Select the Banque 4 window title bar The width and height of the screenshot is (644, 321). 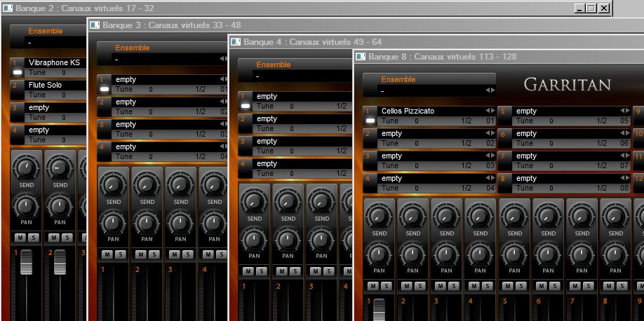click(309, 42)
